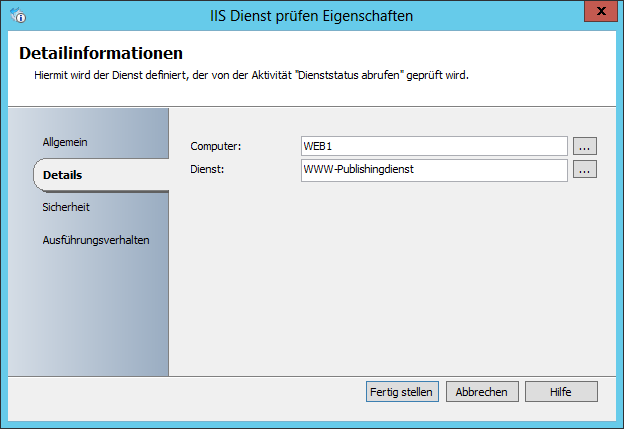The height and width of the screenshot is (429, 624).
Task: Go to the Ausführungsverhalten tab
Action: [96, 240]
